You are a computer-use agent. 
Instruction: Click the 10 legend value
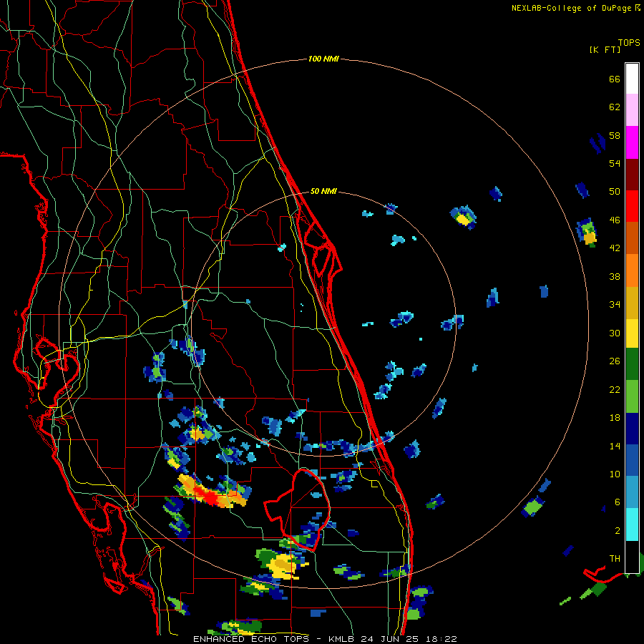click(x=615, y=474)
